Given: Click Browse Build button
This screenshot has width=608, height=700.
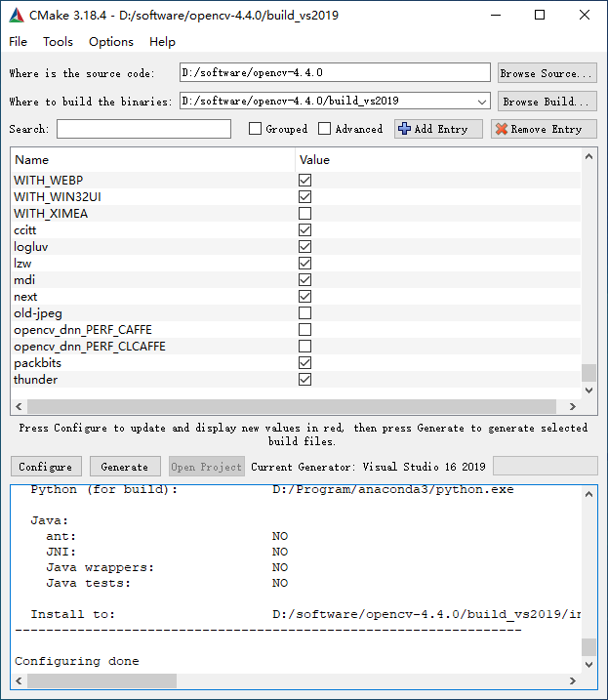Looking at the screenshot, I should tap(547, 102).
